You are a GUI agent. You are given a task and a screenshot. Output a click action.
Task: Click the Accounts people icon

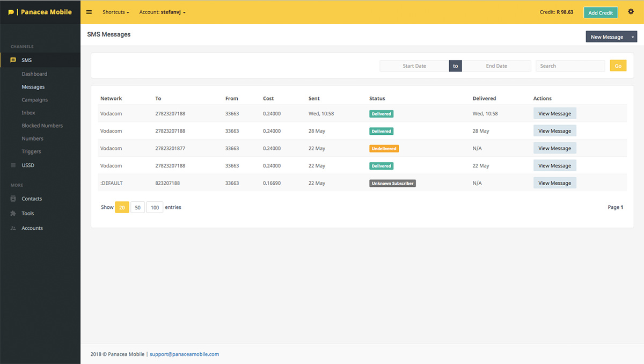click(13, 228)
